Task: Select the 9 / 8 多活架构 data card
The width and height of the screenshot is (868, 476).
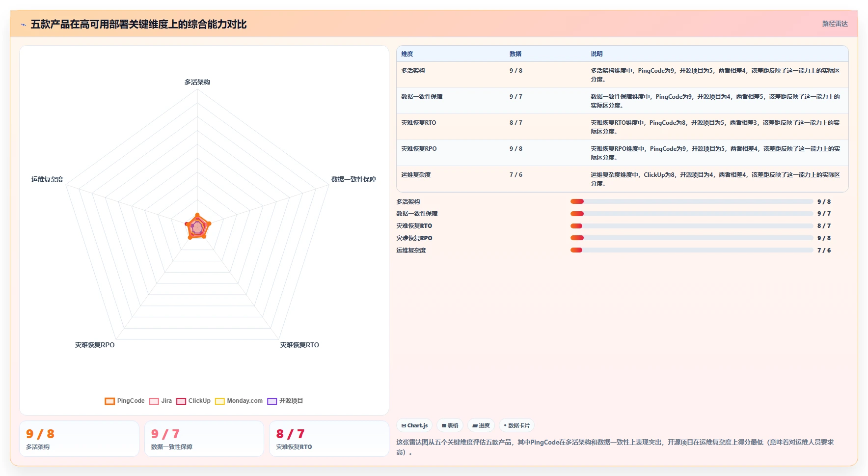Action: pos(79,439)
